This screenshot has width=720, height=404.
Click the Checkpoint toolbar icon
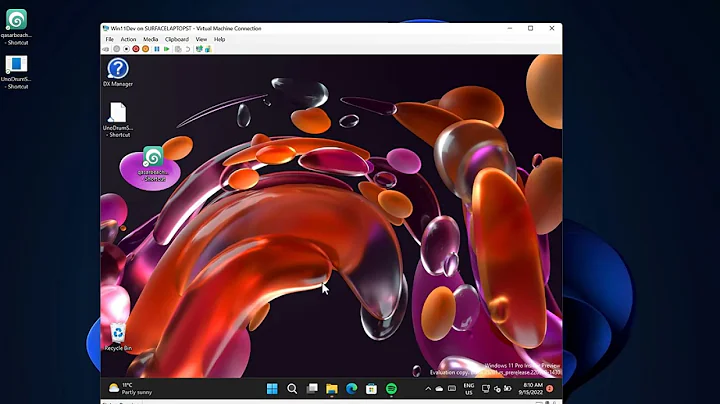point(178,49)
